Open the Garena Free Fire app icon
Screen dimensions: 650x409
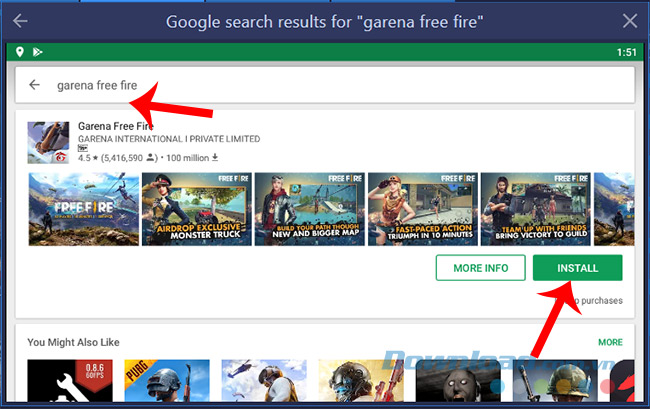pos(48,143)
